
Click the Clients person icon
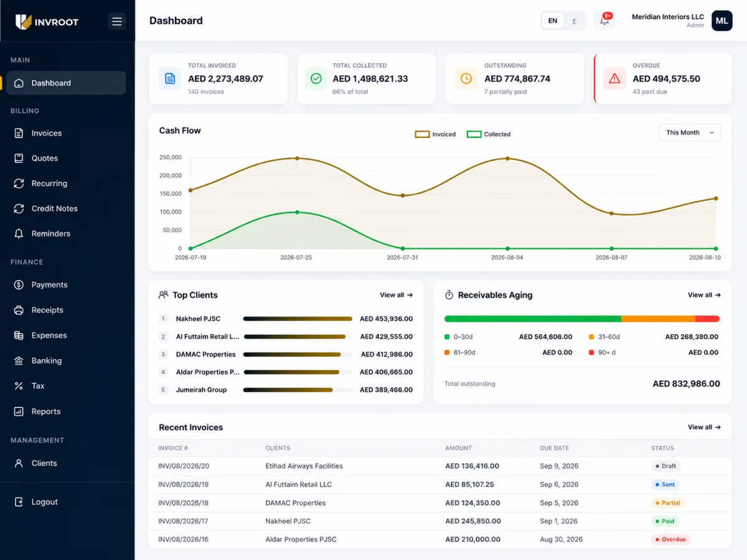pyautogui.click(x=19, y=463)
